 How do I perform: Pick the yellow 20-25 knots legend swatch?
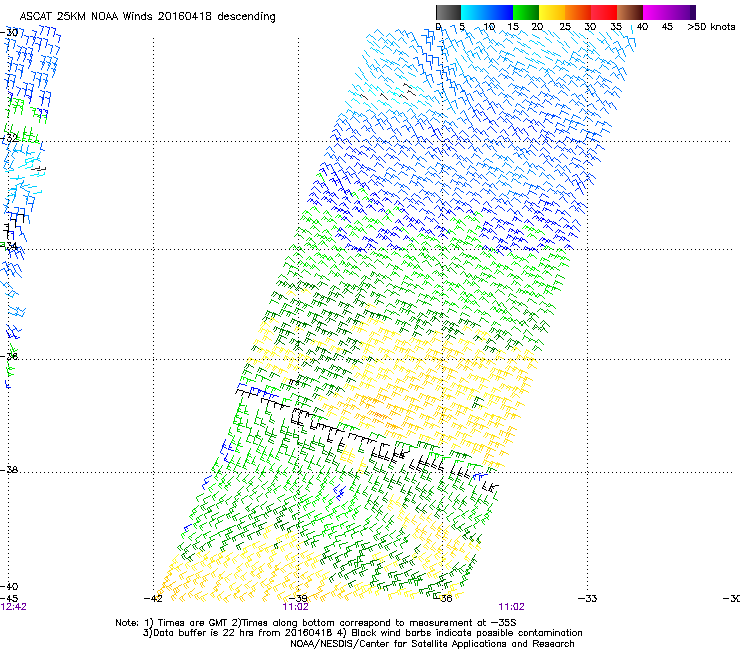pyautogui.click(x=552, y=12)
